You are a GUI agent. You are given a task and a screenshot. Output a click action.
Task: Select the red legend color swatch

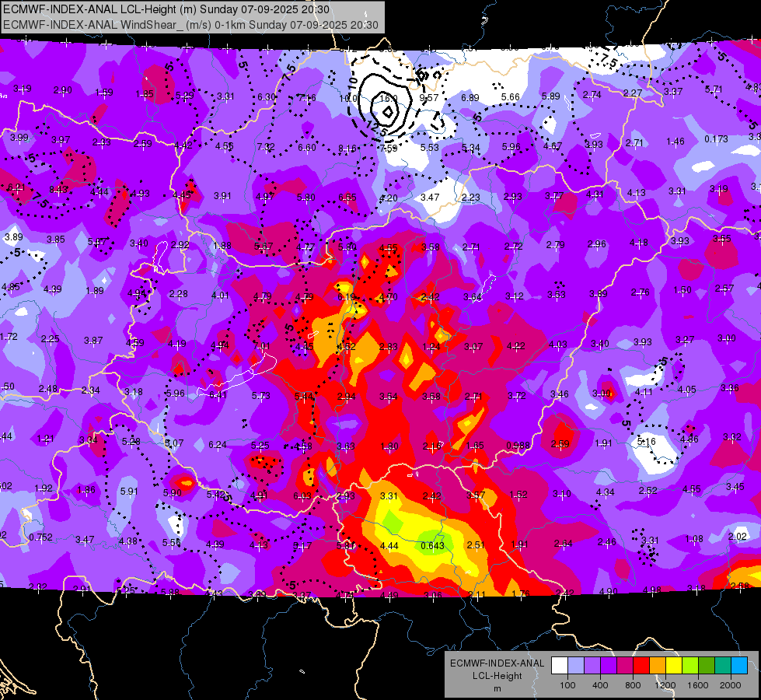point(641,666)
